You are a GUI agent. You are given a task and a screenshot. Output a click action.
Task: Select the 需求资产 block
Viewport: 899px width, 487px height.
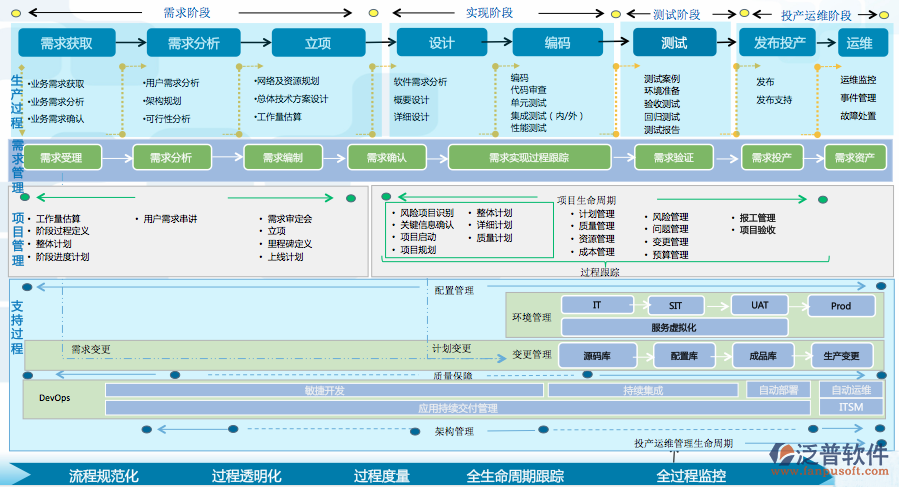tap(854, 158)
